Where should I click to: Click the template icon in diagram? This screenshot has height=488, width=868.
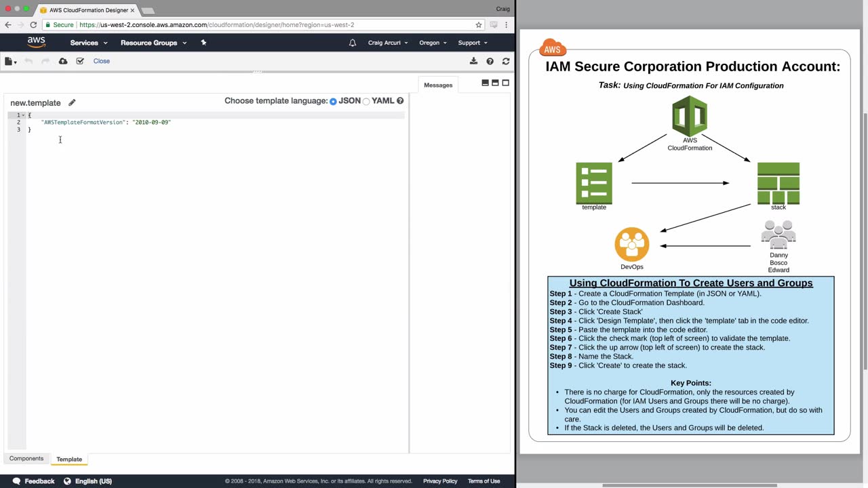click(594, 183)
